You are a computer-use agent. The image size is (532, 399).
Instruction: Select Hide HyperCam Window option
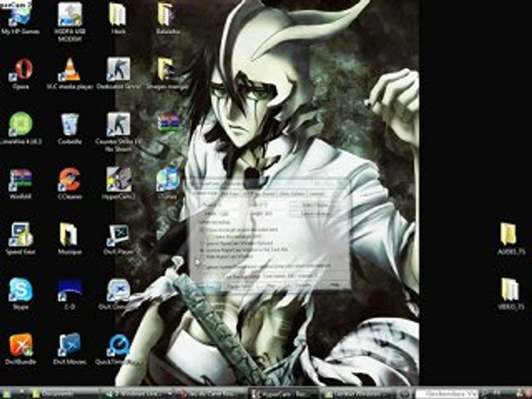(x=226, y=257)
